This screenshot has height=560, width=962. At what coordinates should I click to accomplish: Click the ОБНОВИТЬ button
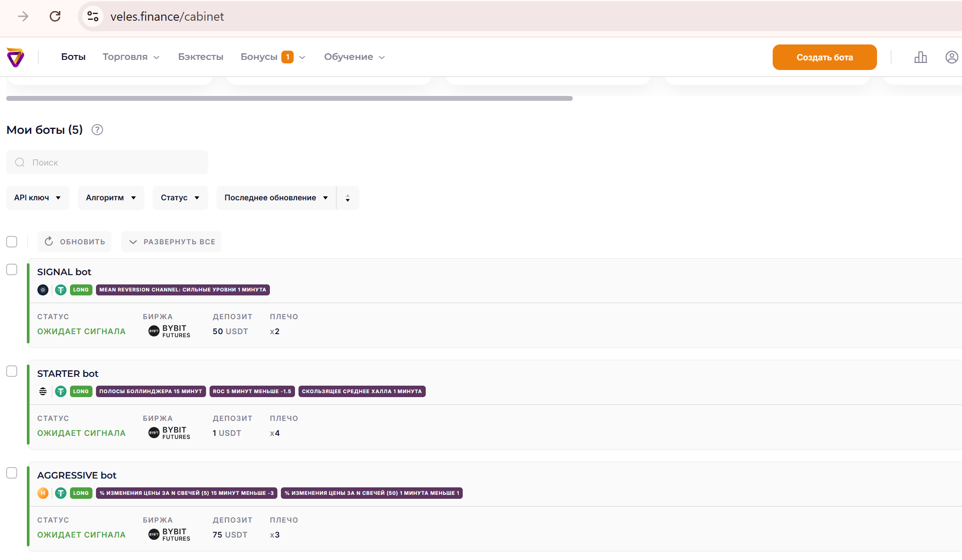(74, 242)
